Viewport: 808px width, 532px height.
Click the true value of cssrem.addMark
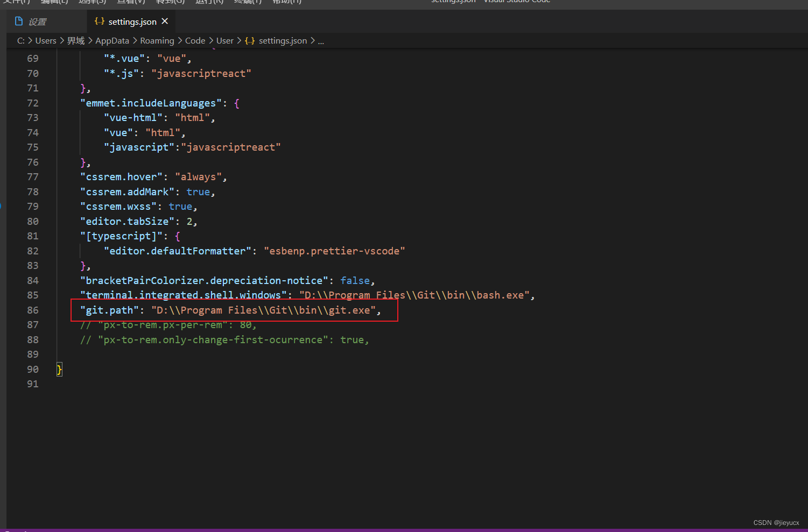point(198,191)
